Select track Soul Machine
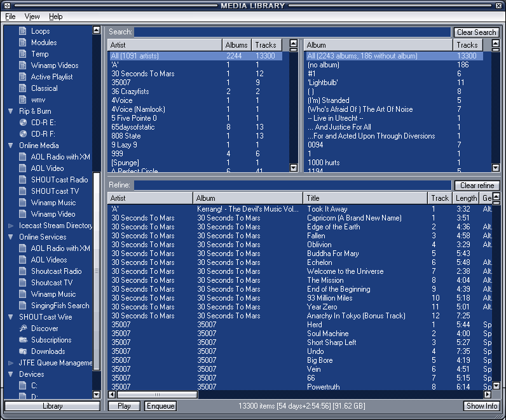This screenshot has width=506, height=420. [x=300, y=334]
